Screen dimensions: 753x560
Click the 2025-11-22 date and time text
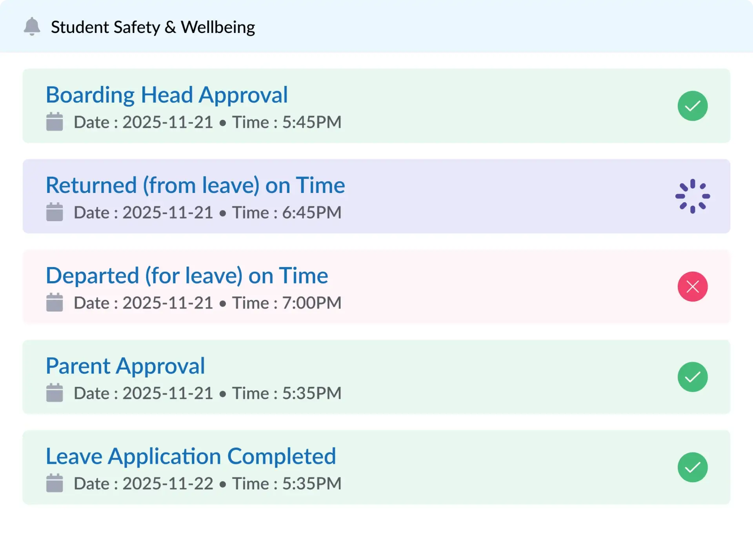point(207,484)
